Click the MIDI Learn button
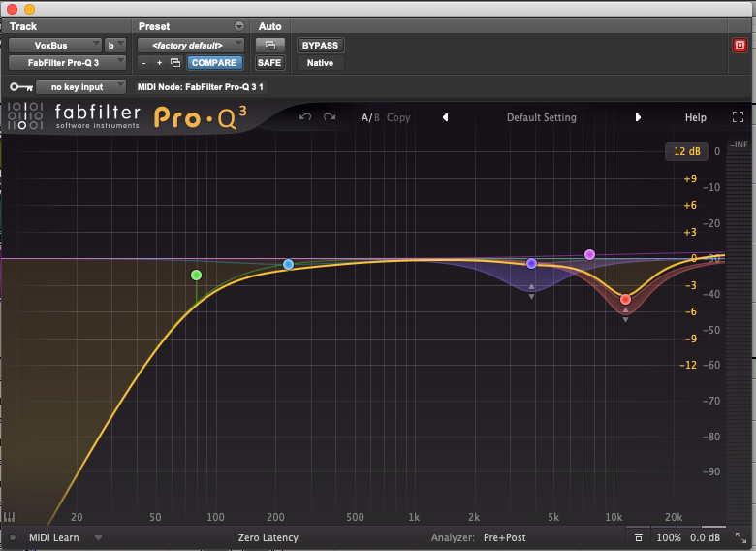Image resolution: width=756 pixels, height=551 pixels. (54, 537)
